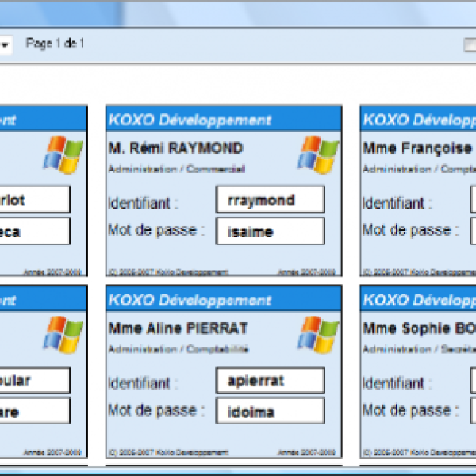476x476 pixels.
Task: Select the 'apierrat' identifiant field
Action: (x=271, y=380)
